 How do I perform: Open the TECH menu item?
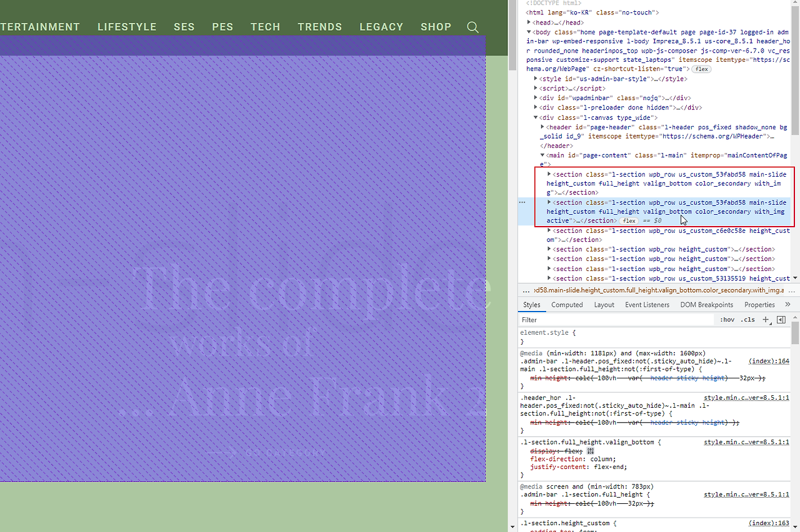[266, 27]
